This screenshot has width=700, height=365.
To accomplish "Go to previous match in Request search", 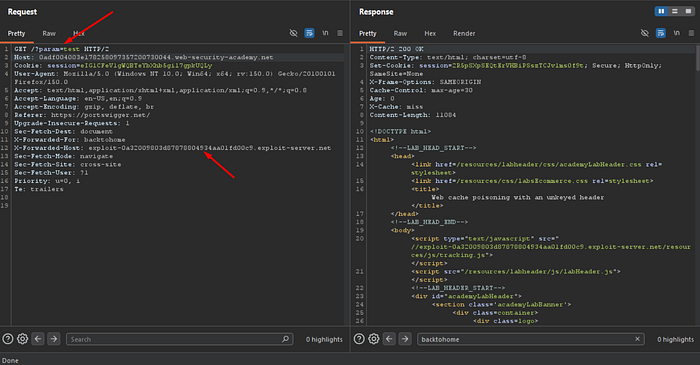I will (38, 339).
